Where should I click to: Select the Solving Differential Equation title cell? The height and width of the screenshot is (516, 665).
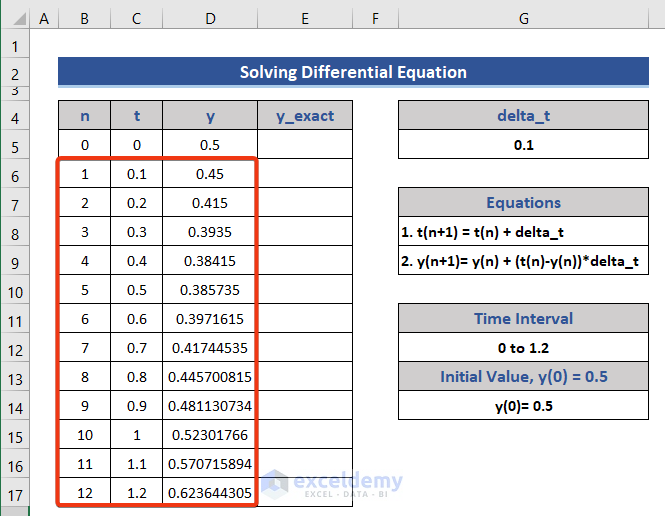(353, 72)
